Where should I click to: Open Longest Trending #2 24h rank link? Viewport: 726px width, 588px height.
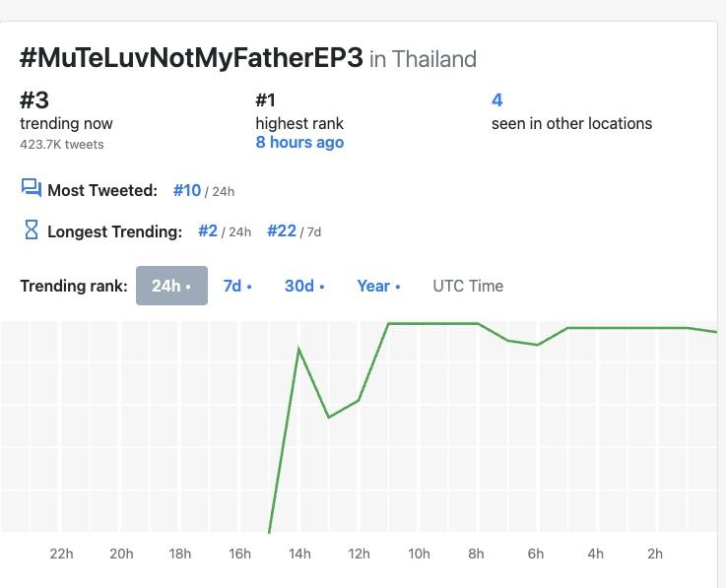208,230
